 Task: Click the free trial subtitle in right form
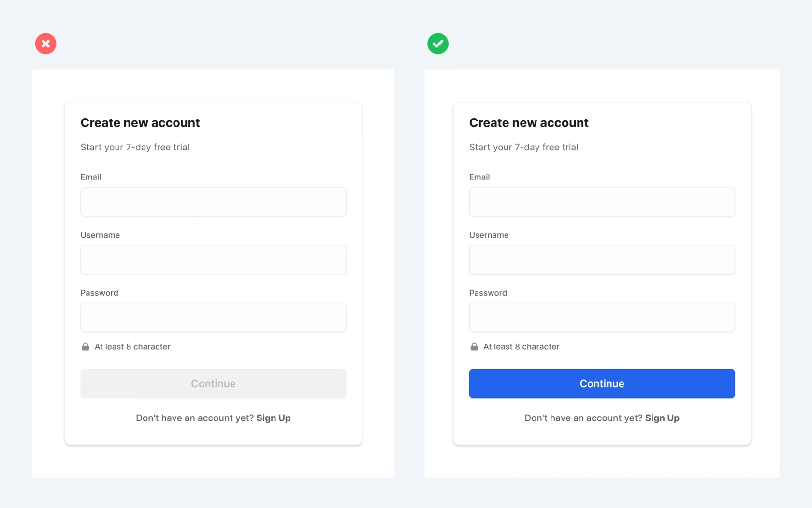click(523, 147)
